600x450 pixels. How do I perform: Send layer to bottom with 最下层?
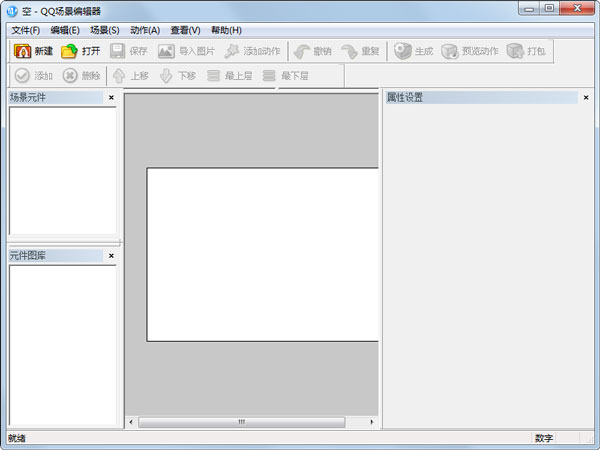[269, 76]
